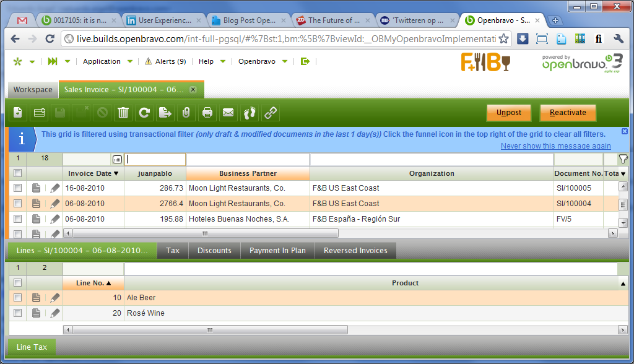Sort by Invoice Date column header
Viewport: 634px width, 364px height.
93,173
